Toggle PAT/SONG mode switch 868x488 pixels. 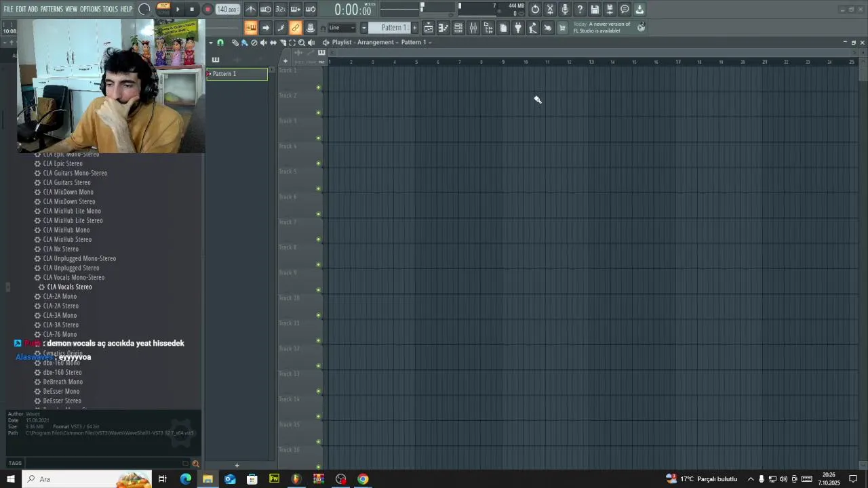point(163,9)
